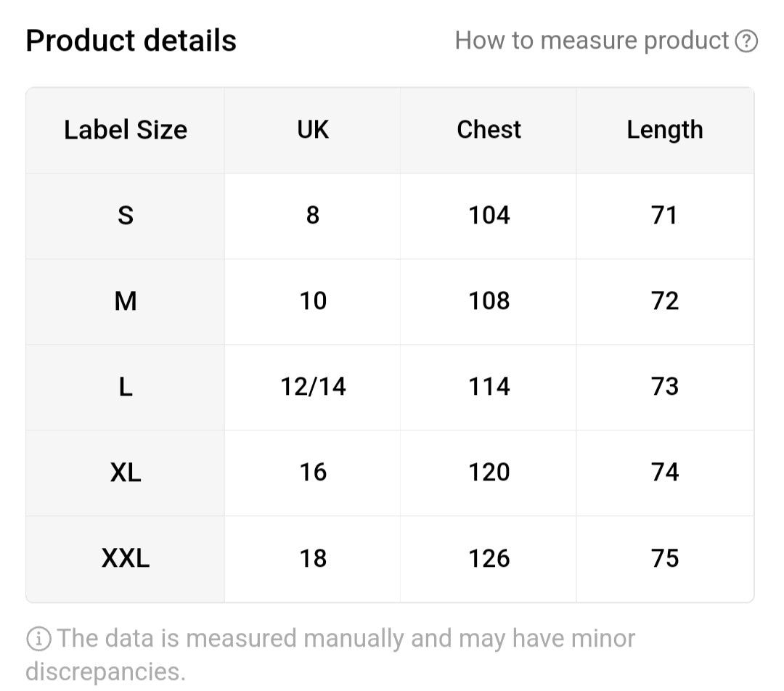Click the length value 71 cell
Image resolution: width=784 pixels, height=691 pixels.
(x=665, y=216)
